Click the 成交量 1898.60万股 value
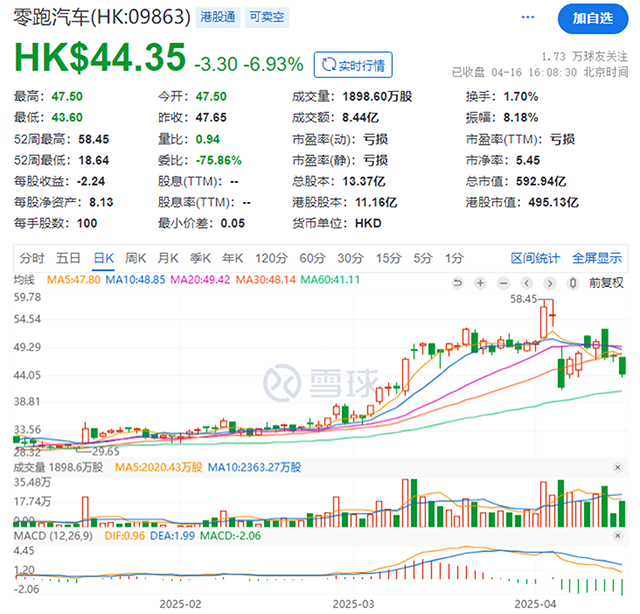The height and width of the screenshot is (614, 640). pos(377,97)
